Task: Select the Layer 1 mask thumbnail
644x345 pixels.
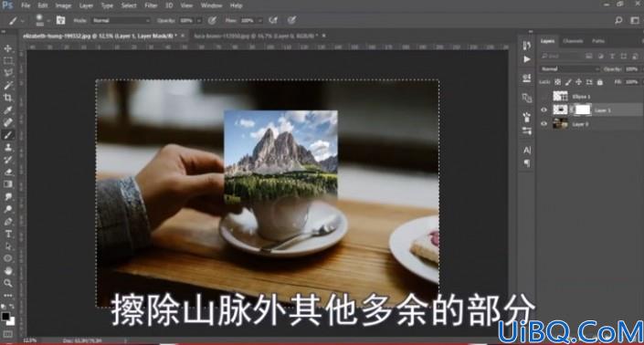Action: (583, 110)
